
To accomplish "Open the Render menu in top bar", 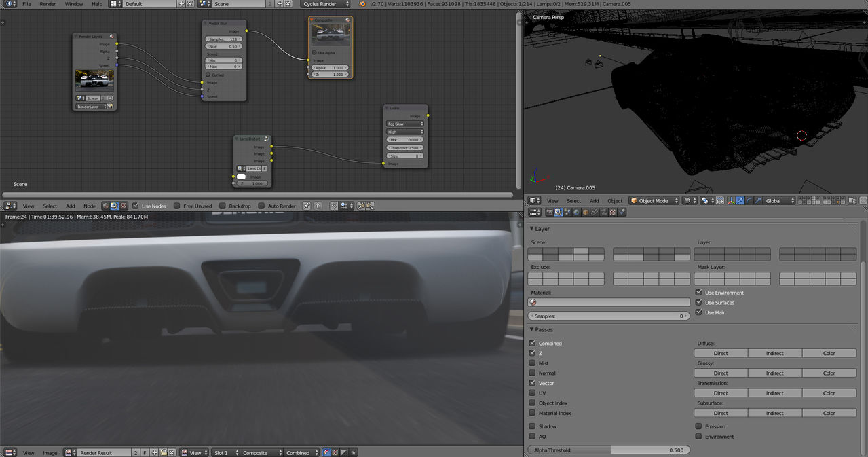I will (x=48, y=4).
